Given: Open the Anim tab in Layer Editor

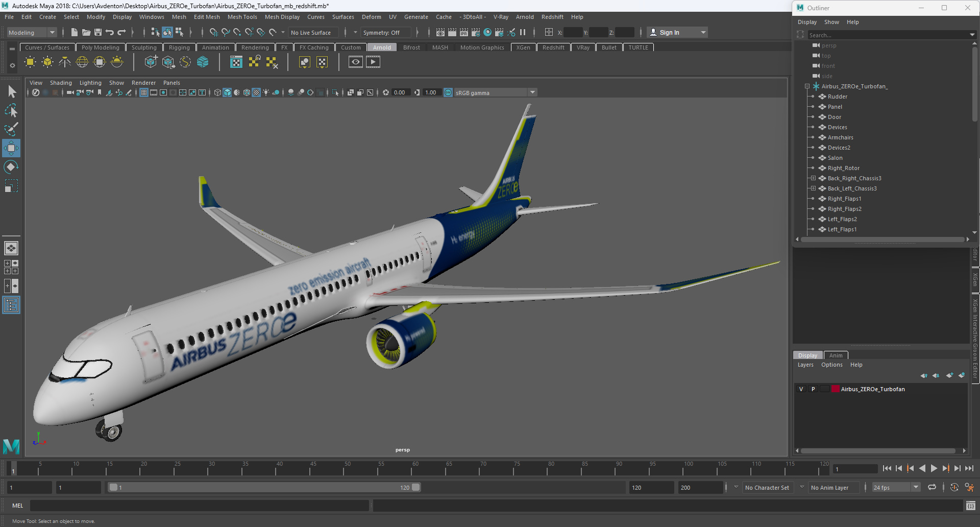Looking at the screenshot, I should click(x=836, y=355).
